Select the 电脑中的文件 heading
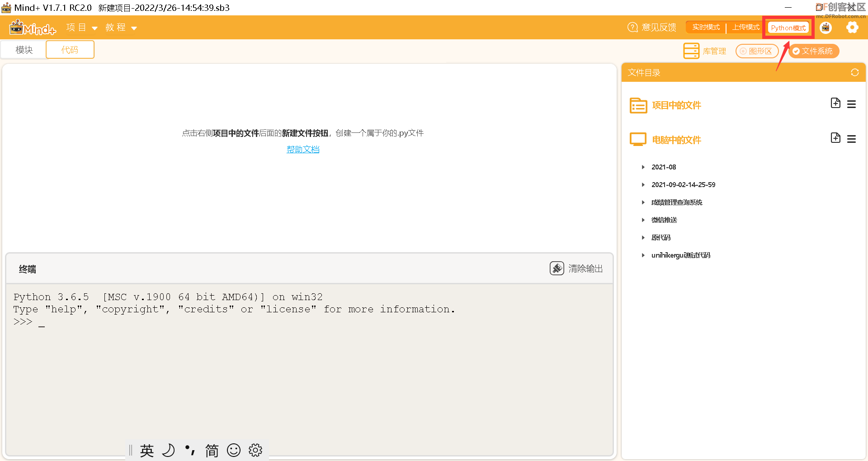868x461 pixels. [x=676, y=140]
